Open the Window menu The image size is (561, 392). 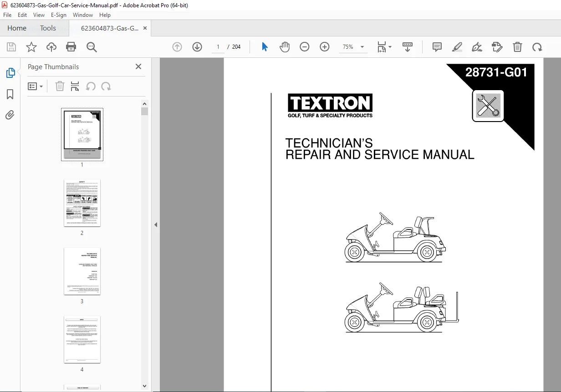pyautogui.click(x=83, y=15)
